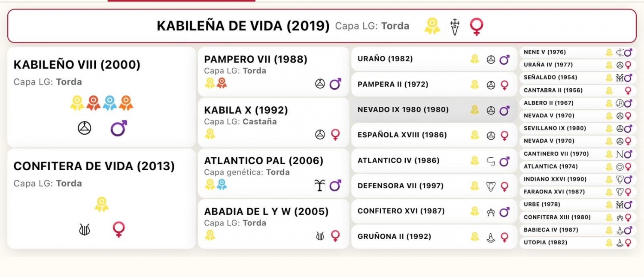
Task: Click the female symbol on Kabila X card
Action: tap(335, 135)
